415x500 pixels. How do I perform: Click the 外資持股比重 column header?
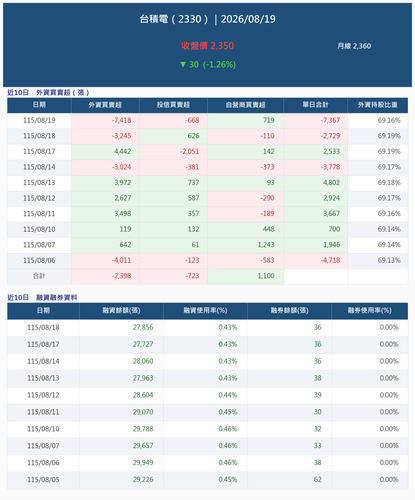pyautogui.click(x=377, y=105)
